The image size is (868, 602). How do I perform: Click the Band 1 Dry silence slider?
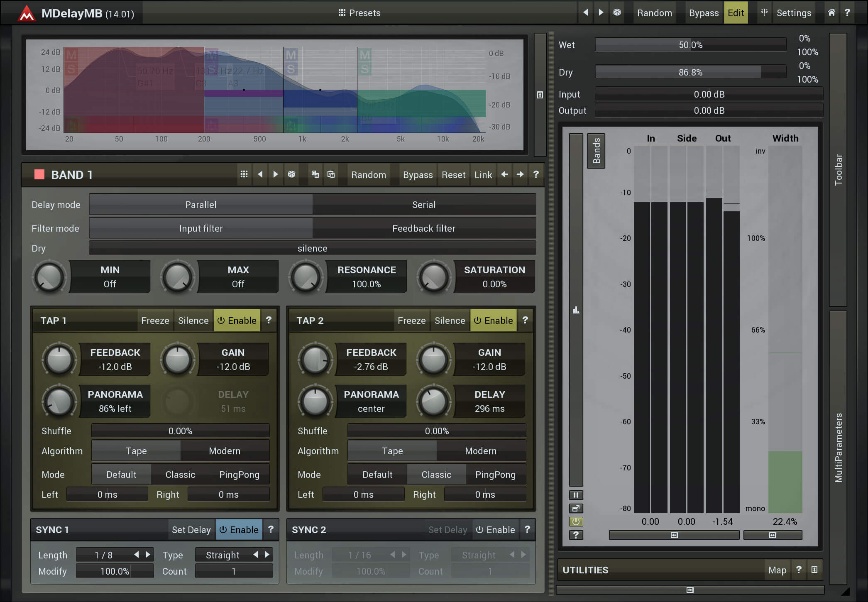[x=312, y=248]
